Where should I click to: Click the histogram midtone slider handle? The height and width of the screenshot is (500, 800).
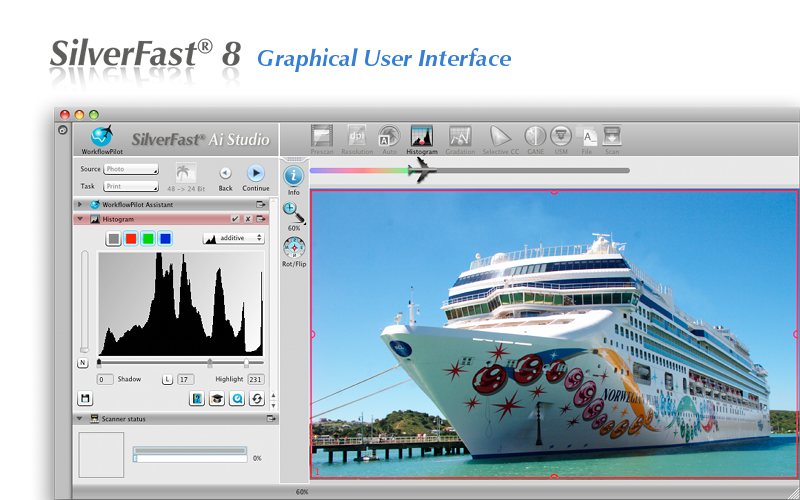pyautogui.click(x=210, y=363)
